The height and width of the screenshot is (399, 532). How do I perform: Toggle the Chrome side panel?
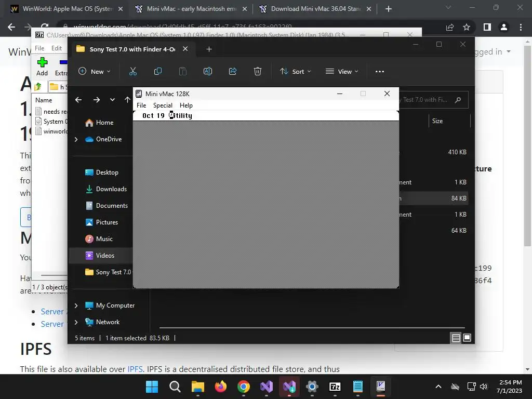pyautogui.click(x=487, y=27)
